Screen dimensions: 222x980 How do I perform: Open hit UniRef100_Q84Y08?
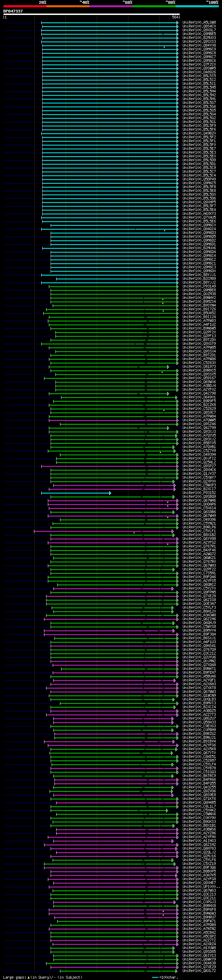point(199,45)
